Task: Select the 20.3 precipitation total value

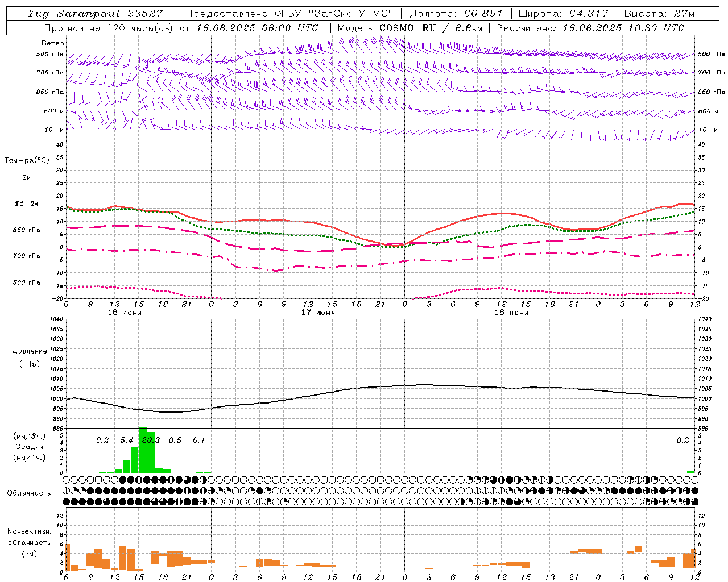Action: click(151, 440)
